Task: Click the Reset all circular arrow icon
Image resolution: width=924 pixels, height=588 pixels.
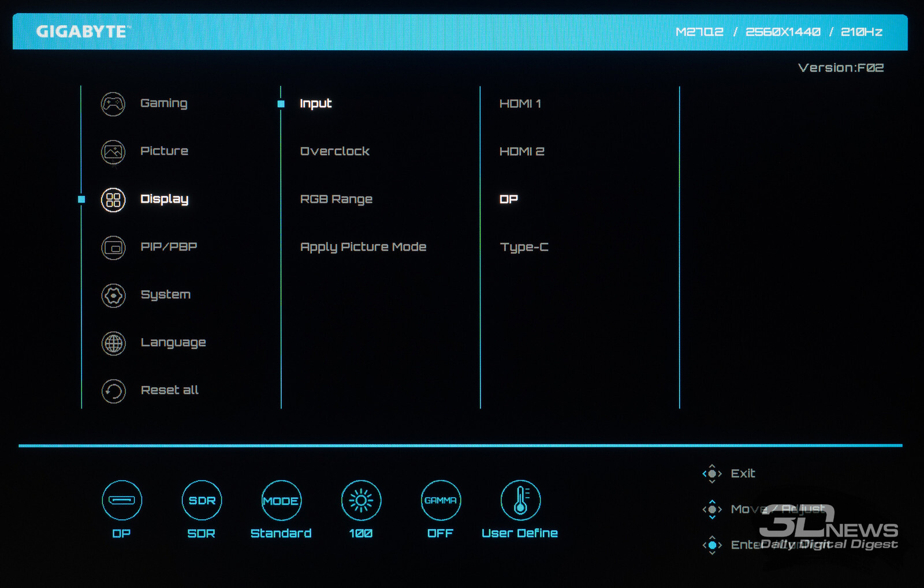Action: [x=113, y=391]
